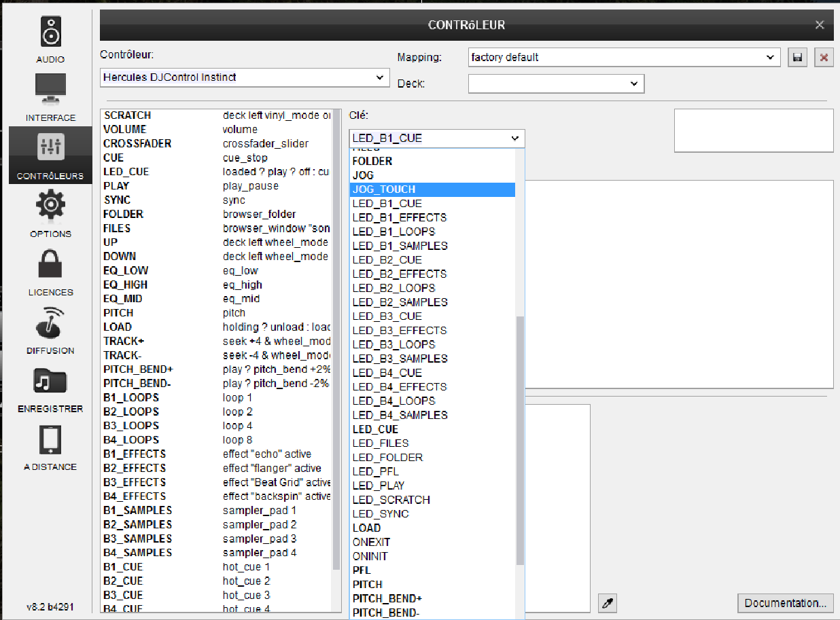Close the Contrôleur settings window
The width and height of the screenshot is (840, 620).
[820, 25]
